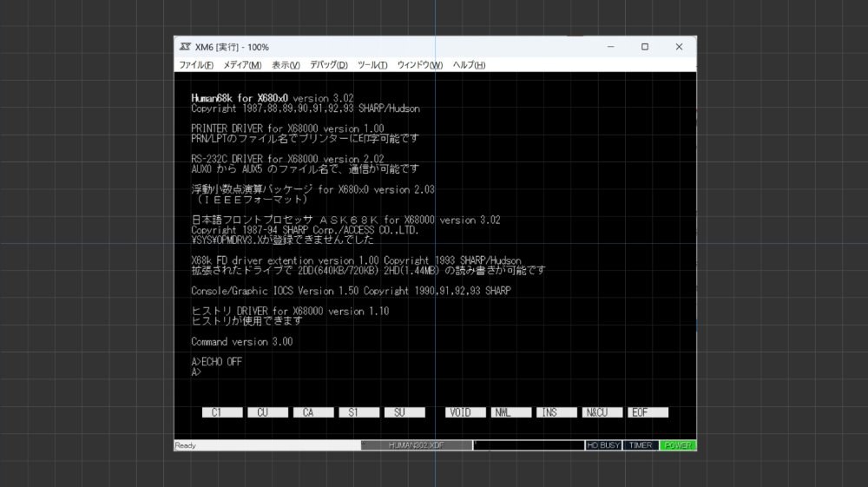Screen dimensions: 868x487
Task: Click the green POWER status indicator
Action: 678,445
